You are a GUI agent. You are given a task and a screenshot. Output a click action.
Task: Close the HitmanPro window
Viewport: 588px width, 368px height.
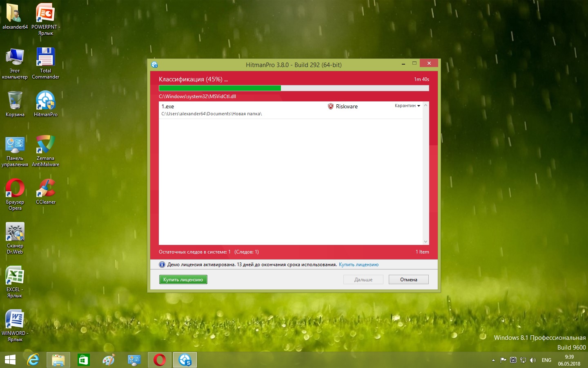pos(429,63)
